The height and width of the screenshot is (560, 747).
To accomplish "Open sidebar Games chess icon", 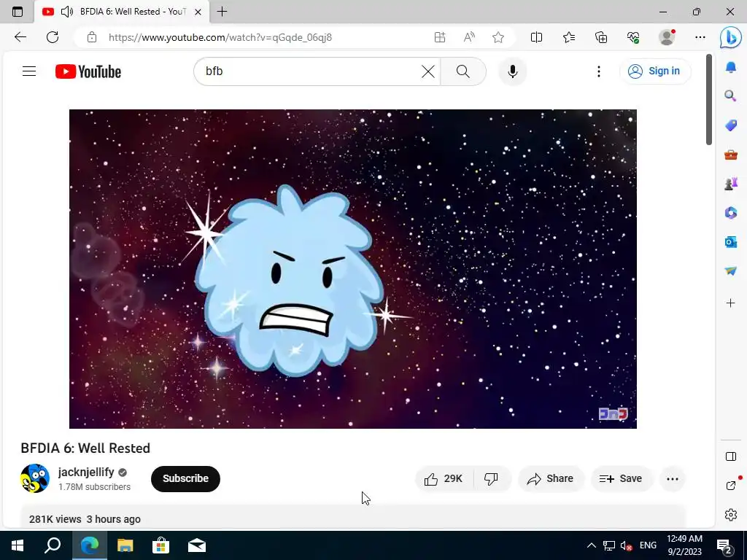I will 731,183.
